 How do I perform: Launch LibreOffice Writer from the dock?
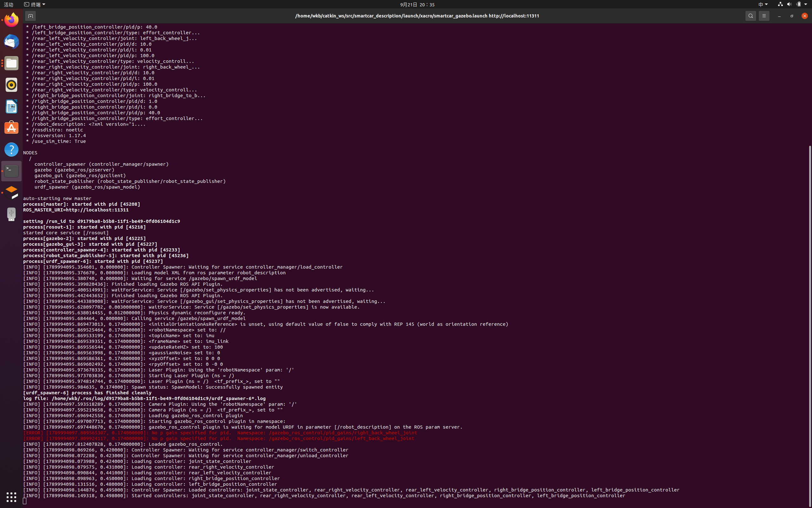coord(11,106)
